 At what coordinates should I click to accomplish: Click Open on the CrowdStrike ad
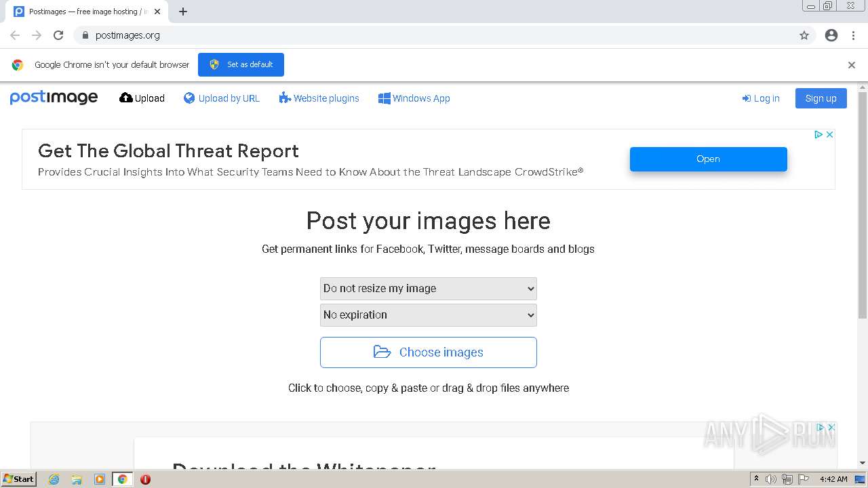709,159
